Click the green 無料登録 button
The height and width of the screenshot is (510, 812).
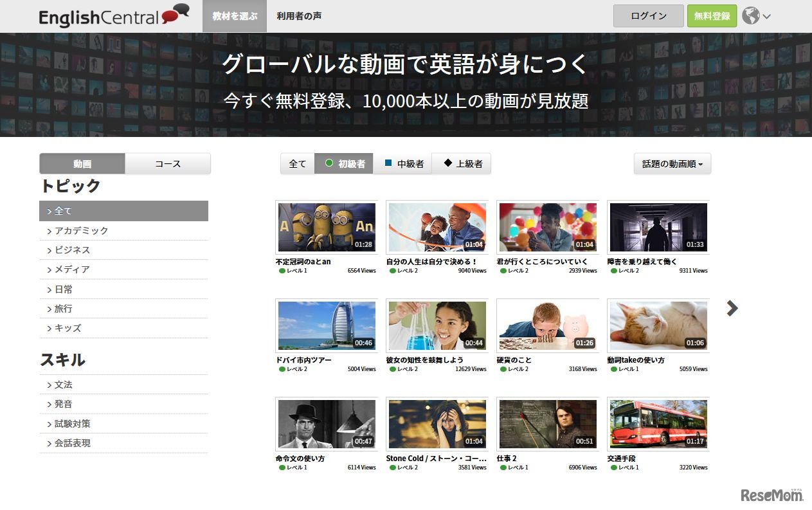point(712,16)
